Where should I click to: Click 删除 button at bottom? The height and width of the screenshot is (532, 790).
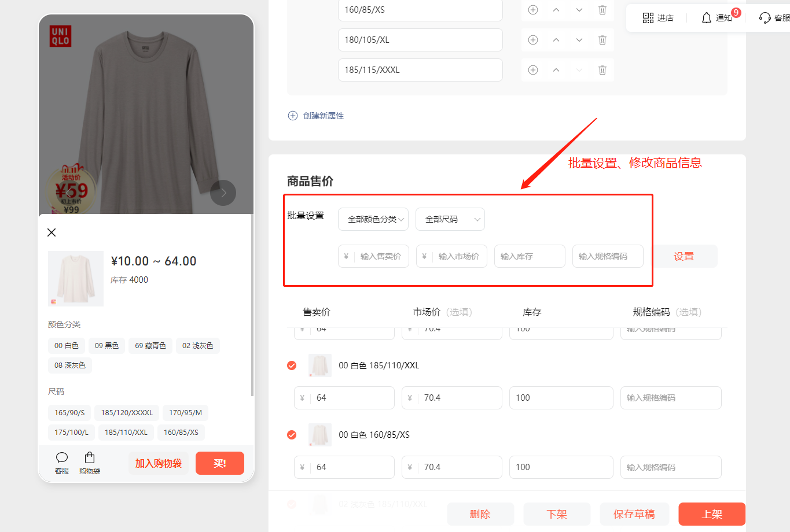pyautogui.click(x=480, y=514)
